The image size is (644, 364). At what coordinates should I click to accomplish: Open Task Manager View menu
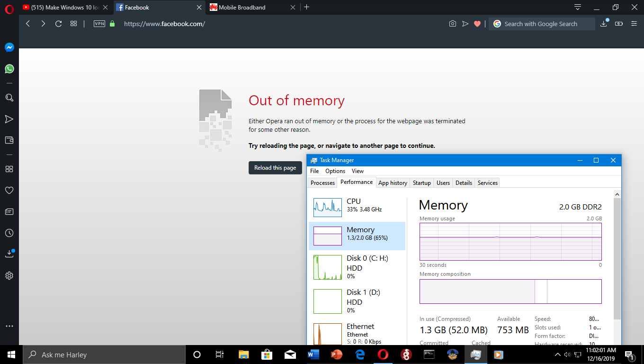pyautogui.click(x=358, y=171)
